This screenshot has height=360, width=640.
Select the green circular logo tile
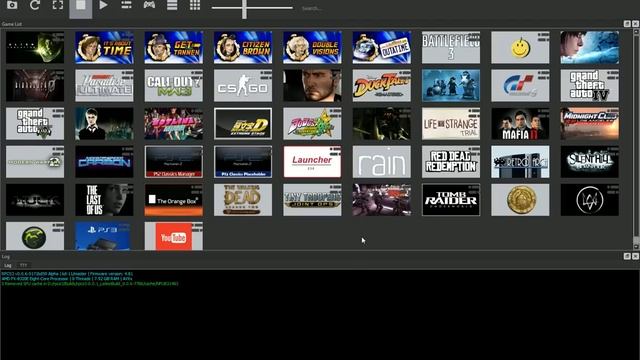35,236
